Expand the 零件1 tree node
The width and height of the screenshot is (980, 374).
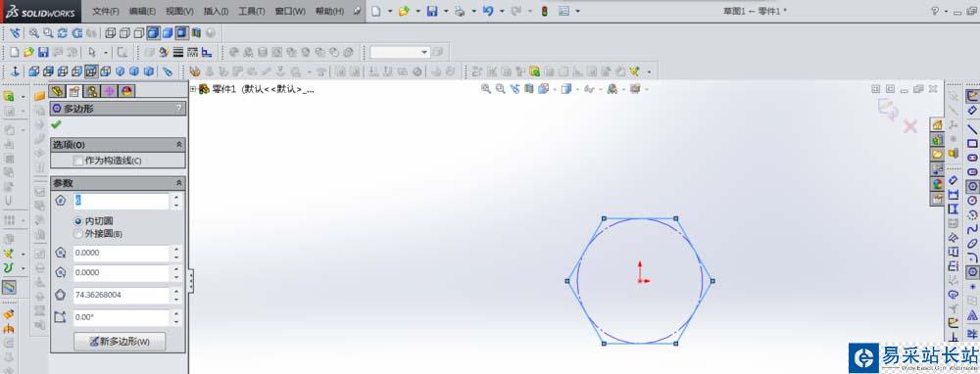[193, 89]
